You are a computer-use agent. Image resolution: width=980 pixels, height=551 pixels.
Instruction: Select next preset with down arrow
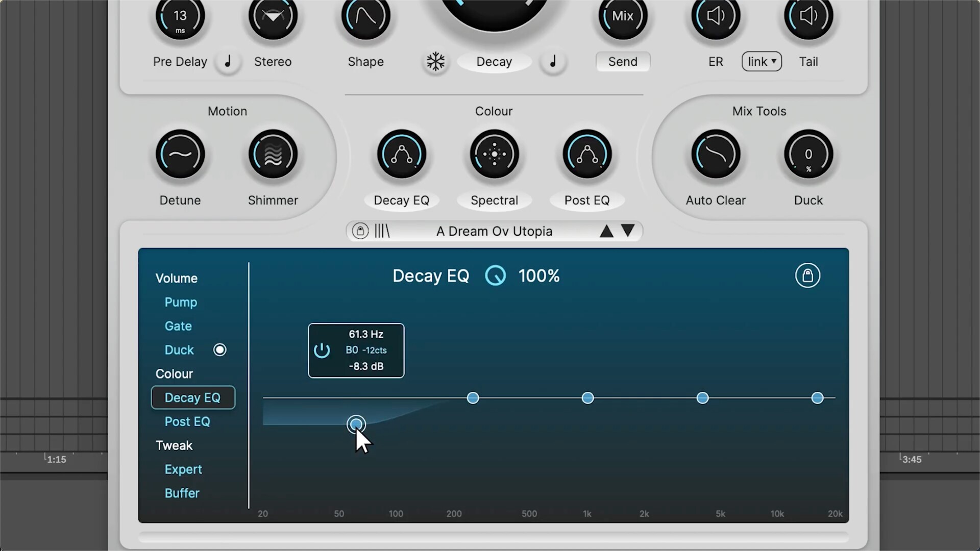pyautogui.click(x=628, y=231)
